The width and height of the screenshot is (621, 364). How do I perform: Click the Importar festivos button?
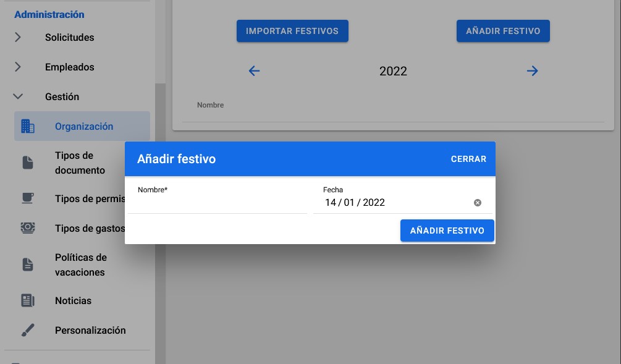coord(292,31)
